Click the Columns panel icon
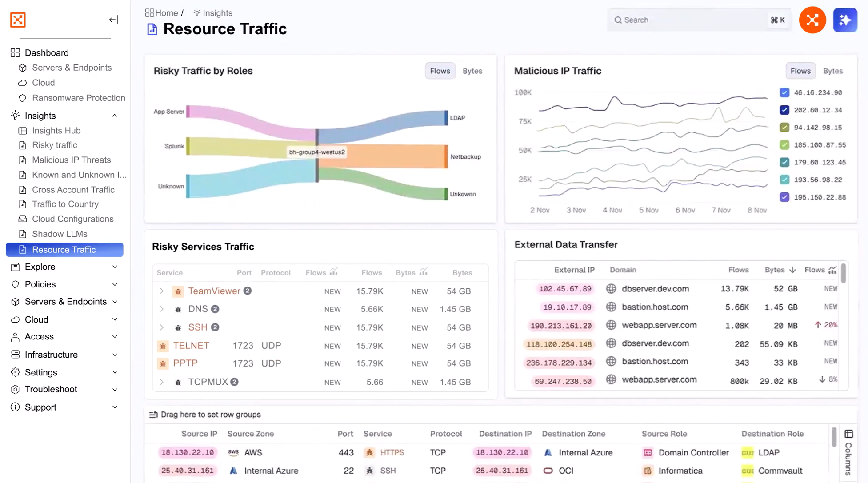 pyautogui.click(x=848, y=434)
